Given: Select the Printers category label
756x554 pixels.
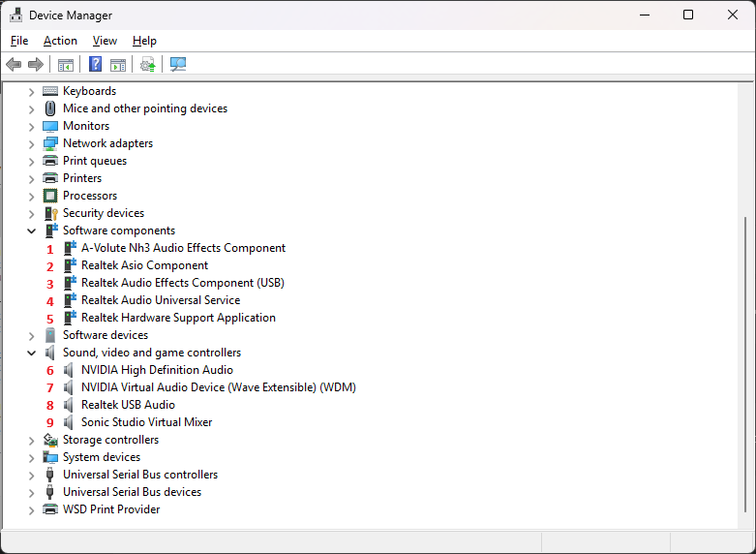Looking at the screenshot, I should pos(82,178).
